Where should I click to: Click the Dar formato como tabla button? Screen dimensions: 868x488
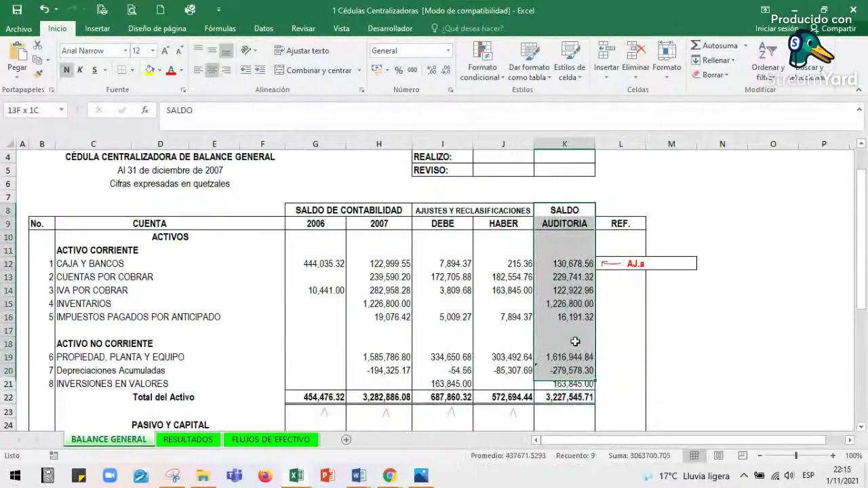529,62
